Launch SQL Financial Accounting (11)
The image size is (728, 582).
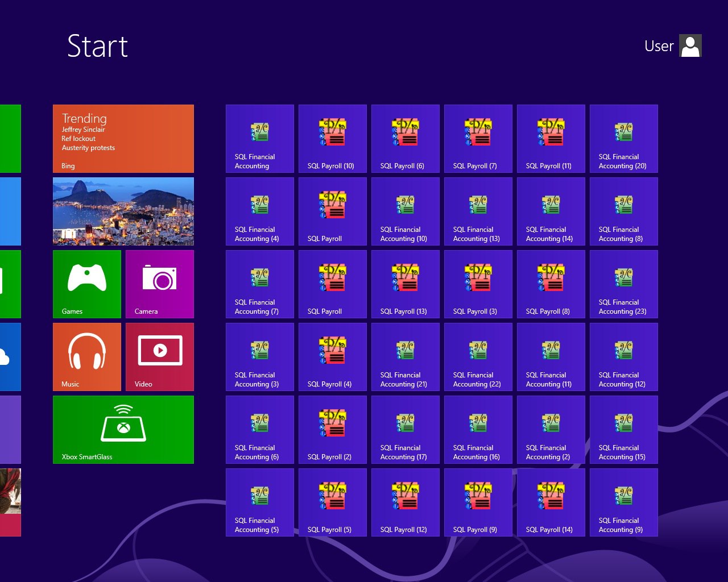click(551, 357)
